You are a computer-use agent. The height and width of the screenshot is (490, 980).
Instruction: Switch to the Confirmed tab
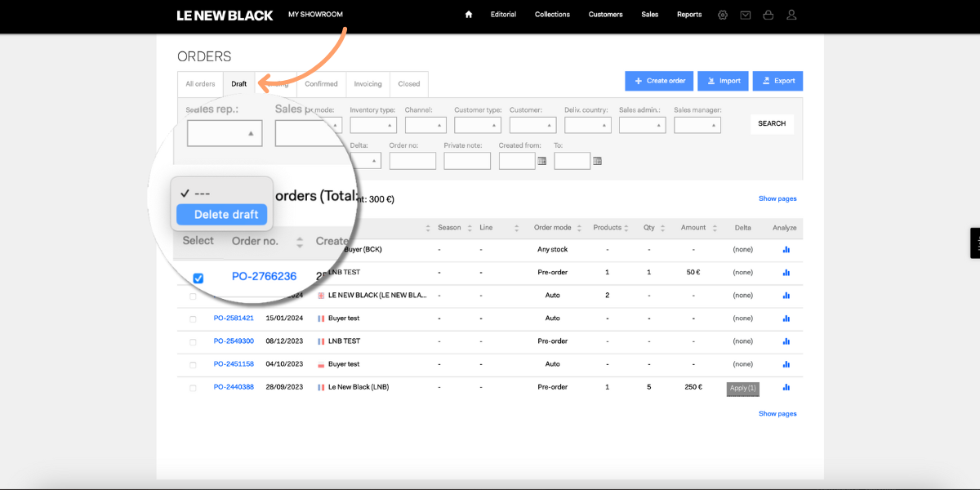pos(322,84)
